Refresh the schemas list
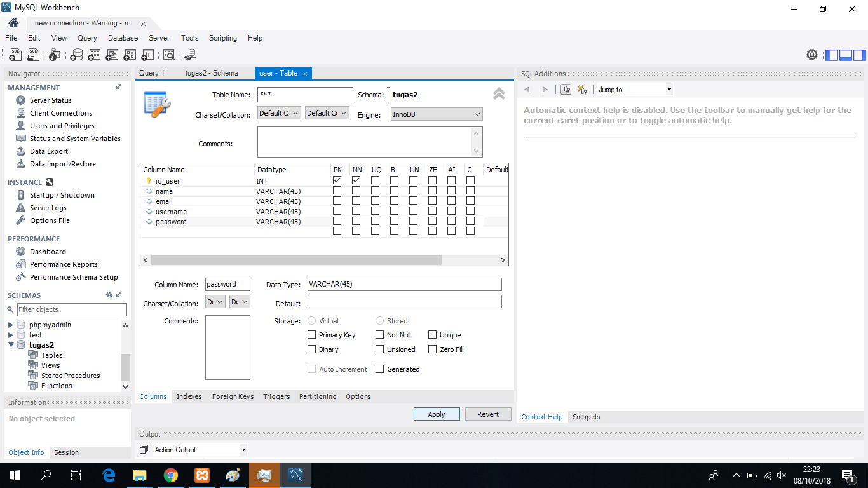This screenshot has height=488, width=868. click(109, 295)
